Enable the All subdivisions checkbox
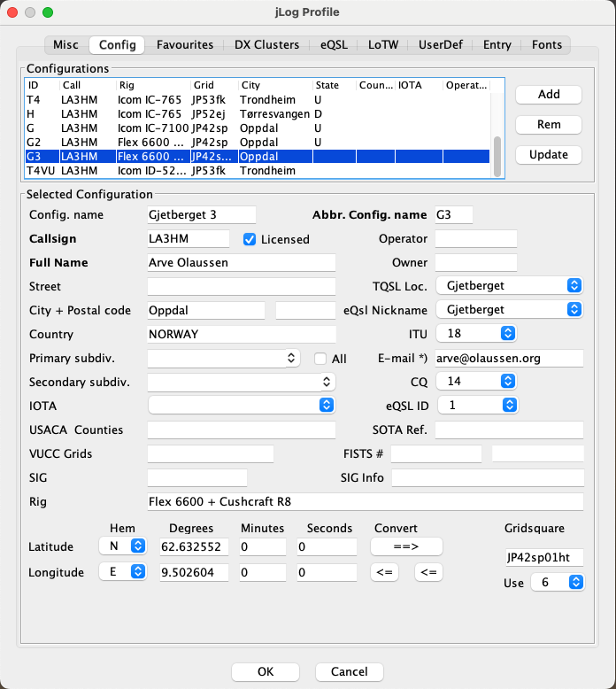This screenshot has width=616, height=689. point(321,359)
